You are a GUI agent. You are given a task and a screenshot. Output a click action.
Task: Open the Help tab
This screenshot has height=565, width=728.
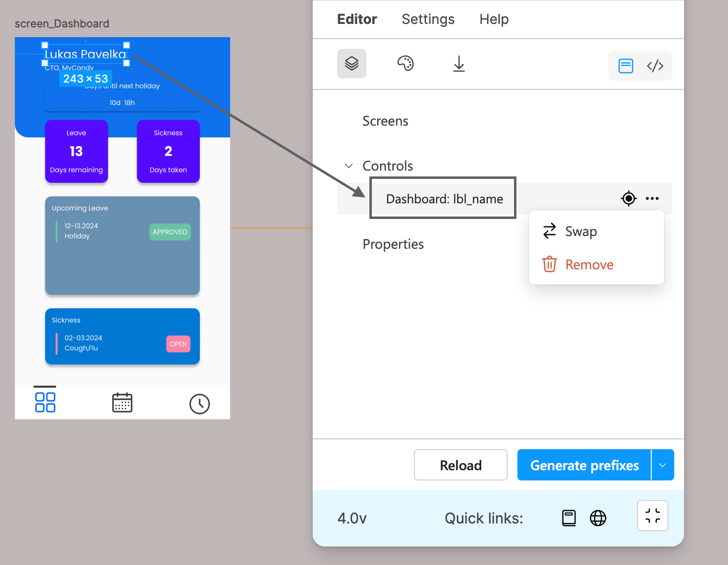point(494,19)
